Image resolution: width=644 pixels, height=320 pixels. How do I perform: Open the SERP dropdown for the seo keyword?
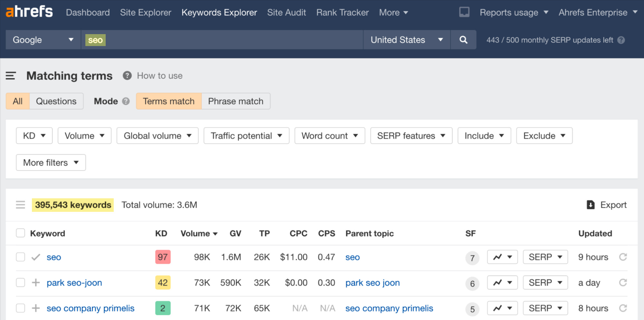pos(545,257)
